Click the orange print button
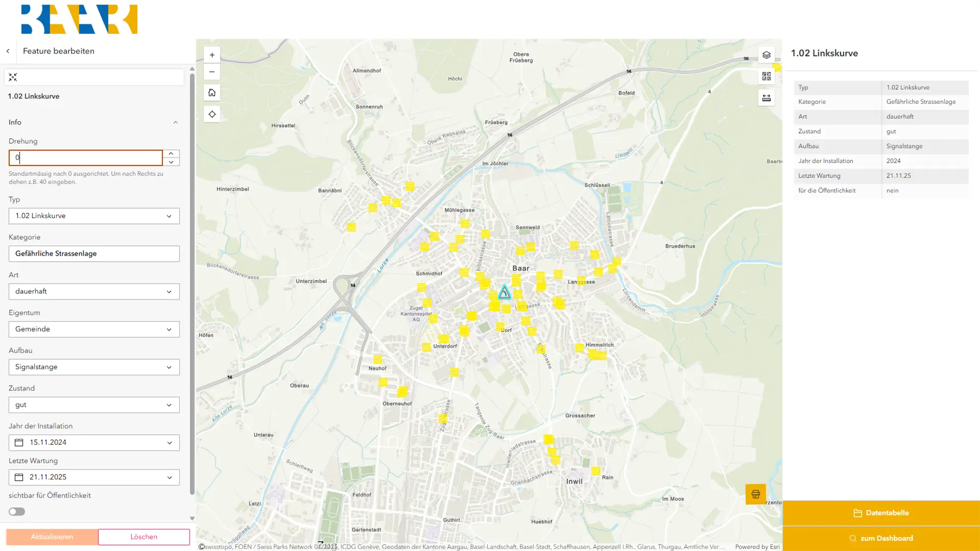This screenshot has width=980, height=551. pyautogui.click(x=755, y=494)
